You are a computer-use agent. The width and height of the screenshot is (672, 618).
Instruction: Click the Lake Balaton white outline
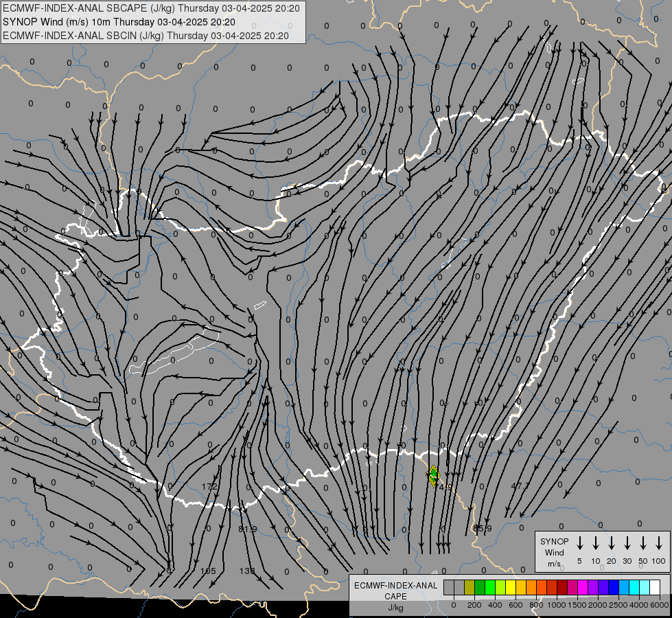point(174,352)
